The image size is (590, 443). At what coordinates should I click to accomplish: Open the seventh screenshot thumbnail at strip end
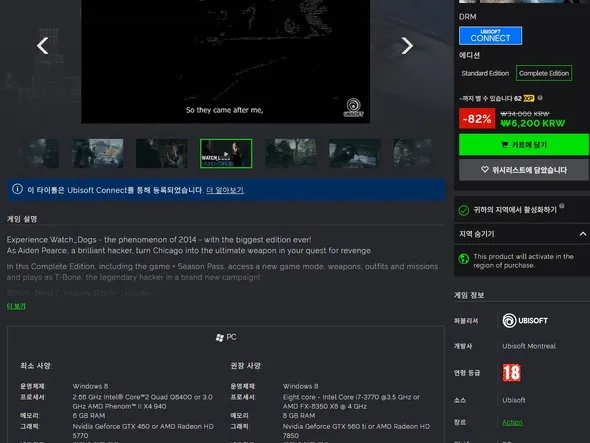click(413, 153)
